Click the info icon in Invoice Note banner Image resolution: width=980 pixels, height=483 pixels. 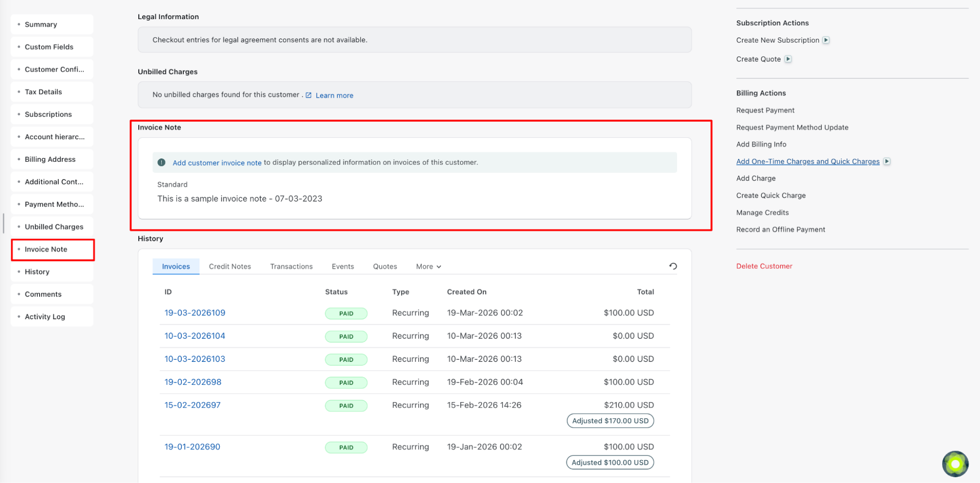[x=161, y=162]
